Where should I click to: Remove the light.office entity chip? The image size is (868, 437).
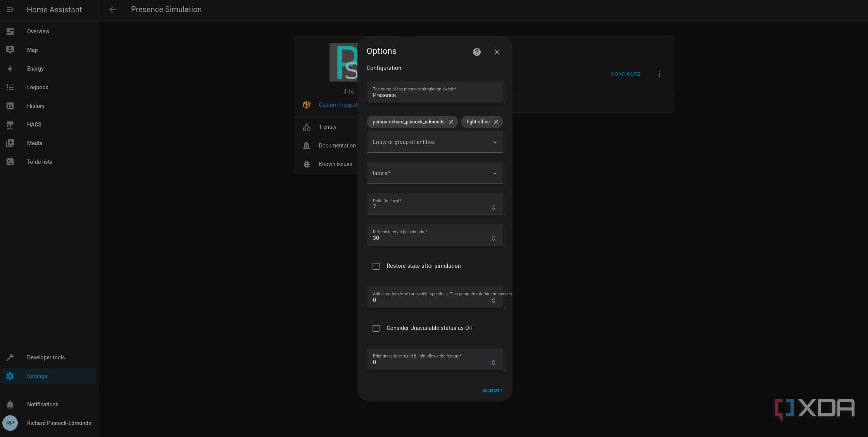(496, 122)
